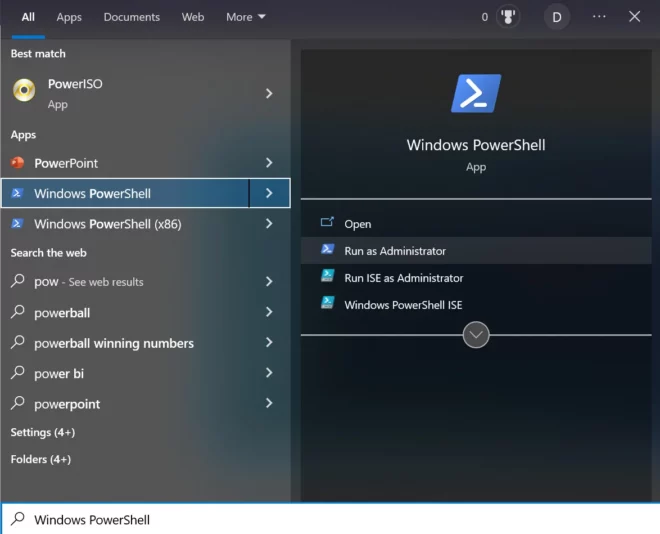Click the PowerISO disc icon

pyautogui.click(x=24, y=90)
